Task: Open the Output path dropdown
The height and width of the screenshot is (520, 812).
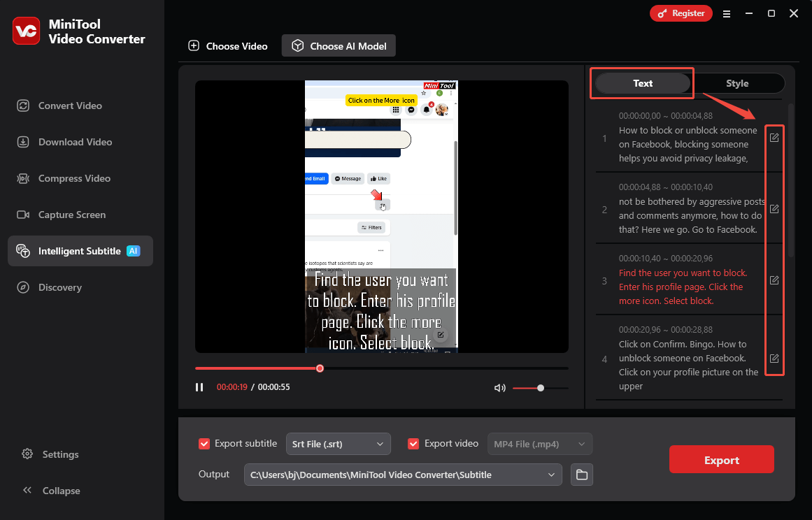Action: tap(403, 475)
